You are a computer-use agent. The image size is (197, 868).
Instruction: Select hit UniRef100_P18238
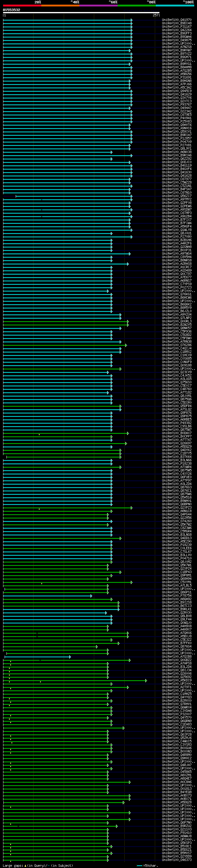177,463
